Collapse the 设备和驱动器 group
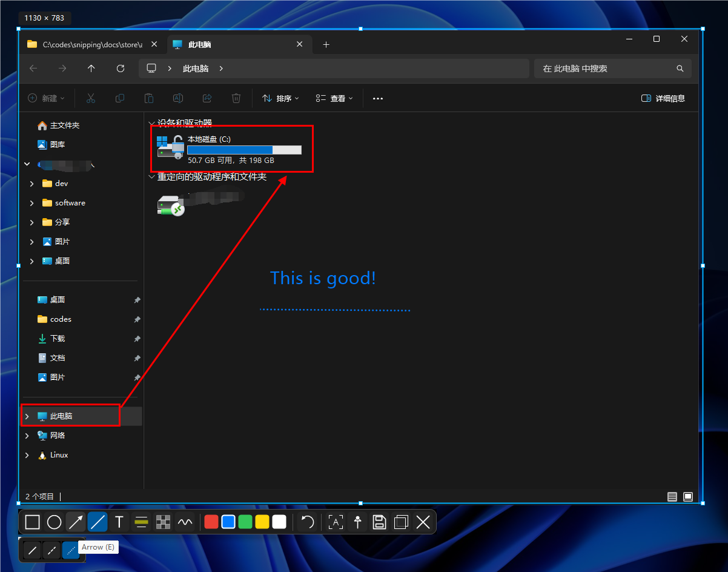Screen dimensions: 728x572 pyautogui.click(x=151, y=124)
